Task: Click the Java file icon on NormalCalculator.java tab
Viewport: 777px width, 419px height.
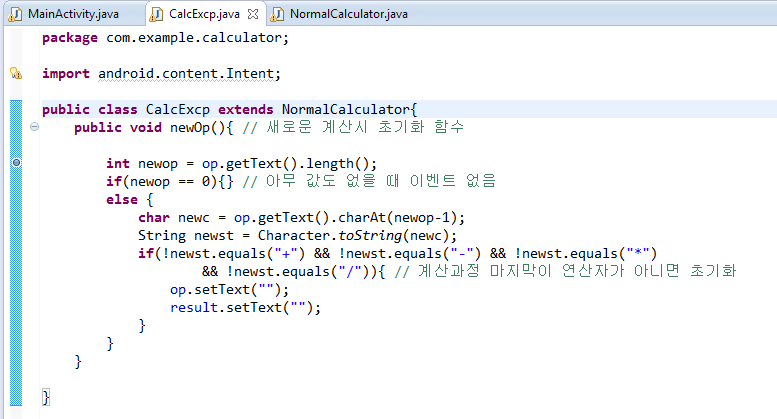Action: [277, 14]
